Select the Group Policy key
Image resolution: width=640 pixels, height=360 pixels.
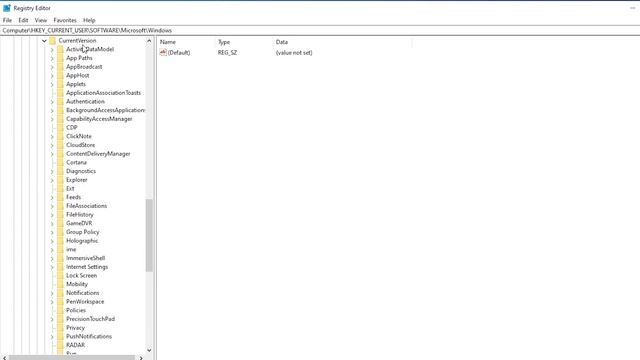[82, 232]
